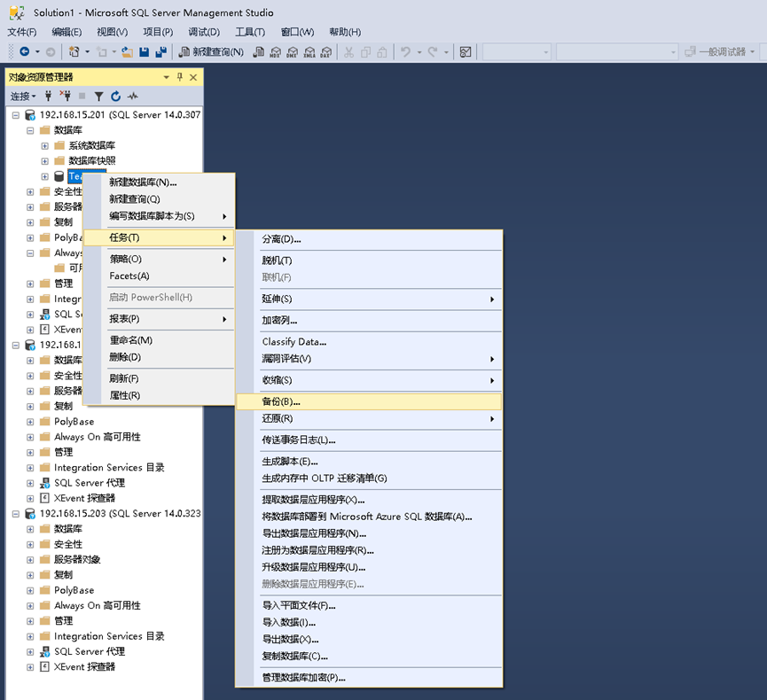
Task: Pin the 对象资源管理器 panel
Action: 179,77
